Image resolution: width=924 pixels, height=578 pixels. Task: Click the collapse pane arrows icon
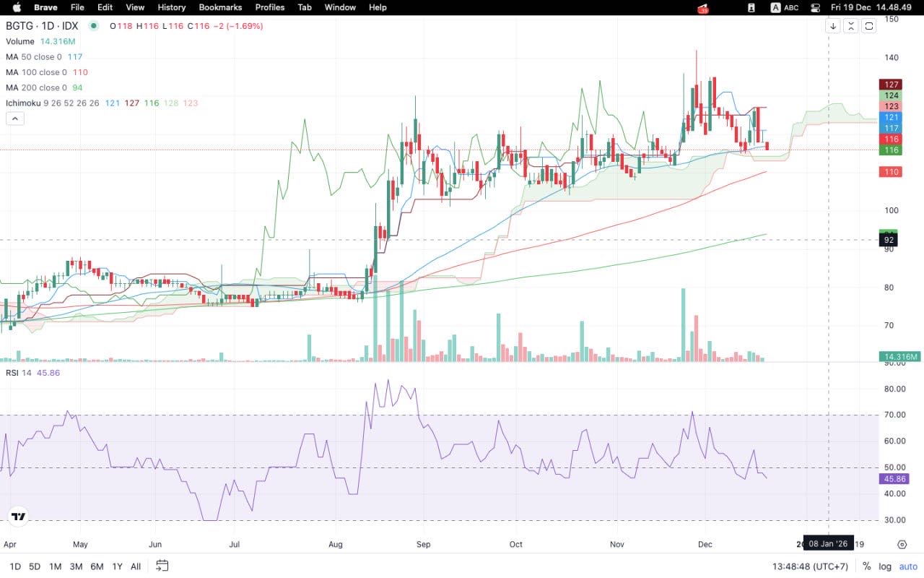point(851,26)
